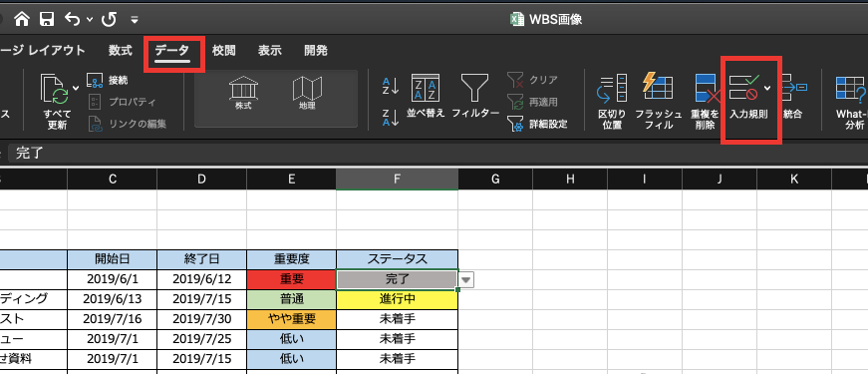This screenshot has height=374, width=868.
Task: Click the 詳細設定 filter button
Action: click(537, 124)
